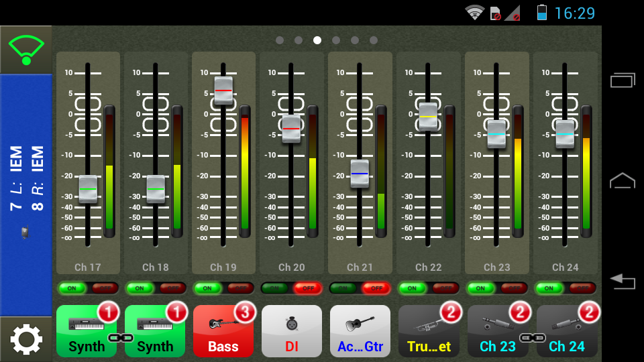Switch Ch 21 red OFF button

[x=376, y=288]
